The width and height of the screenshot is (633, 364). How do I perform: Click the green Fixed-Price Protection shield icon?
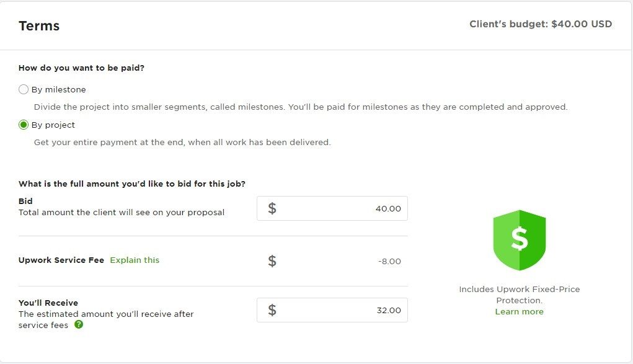point(519,241)
